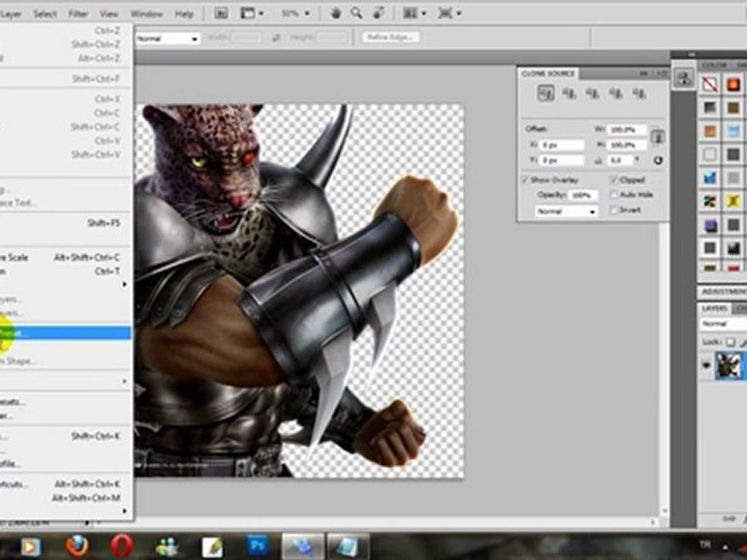This screenshot has width=747, height=560.
Task: Hide the layer using eye icon
Action: point(706,366)
